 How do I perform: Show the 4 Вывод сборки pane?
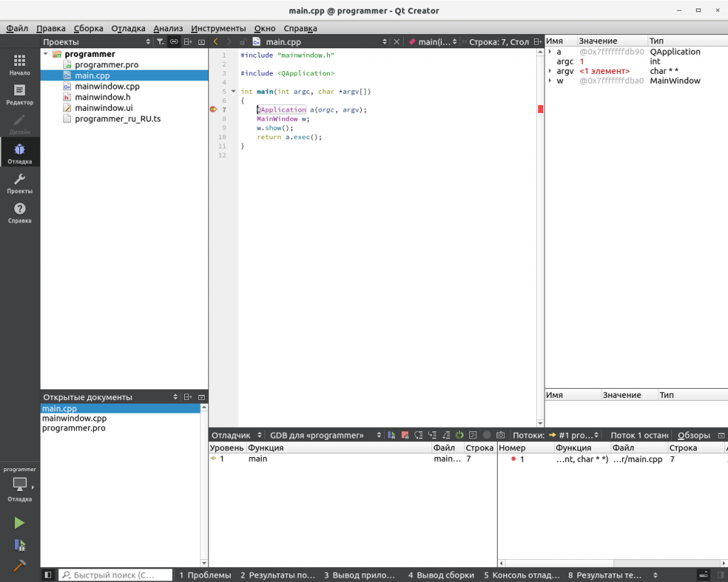pos(441,575)
